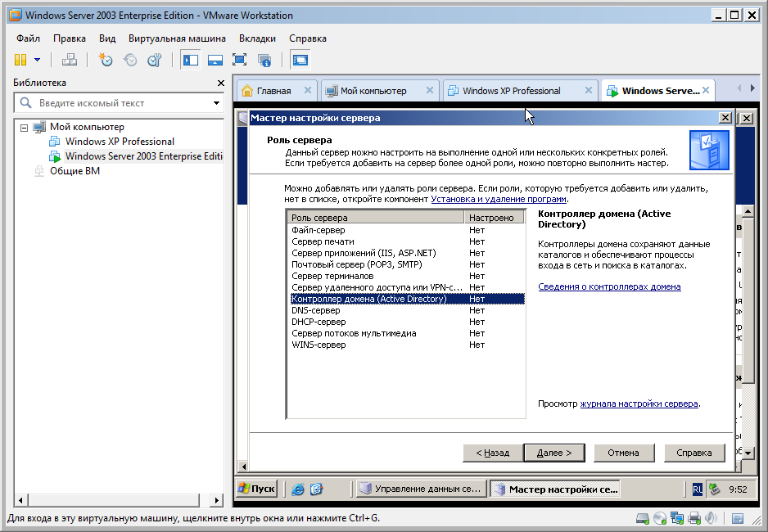Select Сервер потоков мультимедиа row
The height and width of the screenshot is (532, 768).
[407, 333]
